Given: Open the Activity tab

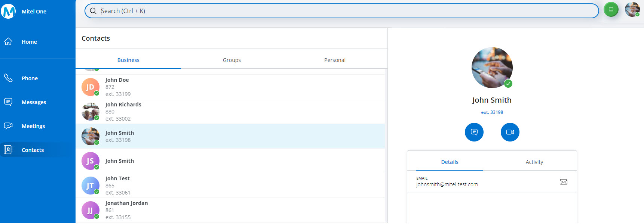Looking at the screenshot, I should [x=534, y=162].
